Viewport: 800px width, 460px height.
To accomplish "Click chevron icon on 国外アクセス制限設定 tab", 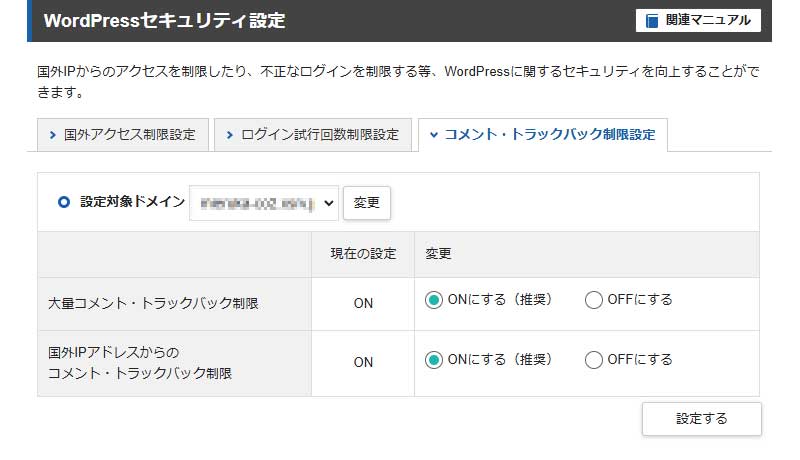I will point(53,135).
